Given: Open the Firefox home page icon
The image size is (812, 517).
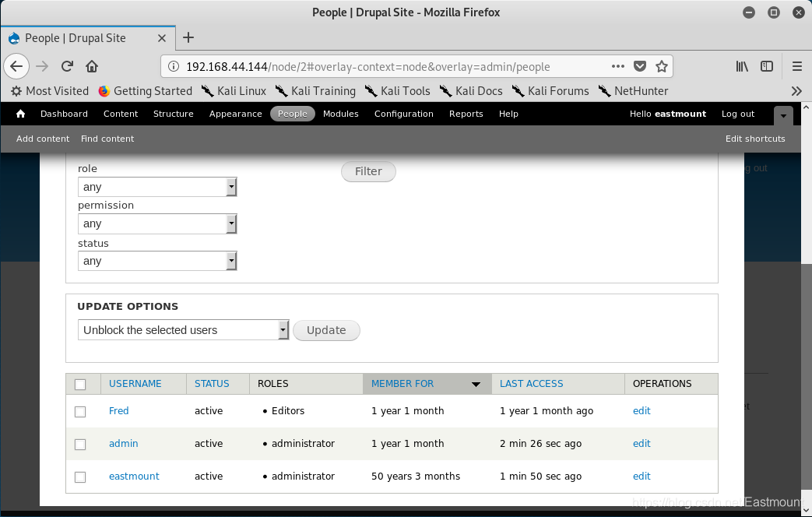Looking at the screenshot, I should coord(92,66).
